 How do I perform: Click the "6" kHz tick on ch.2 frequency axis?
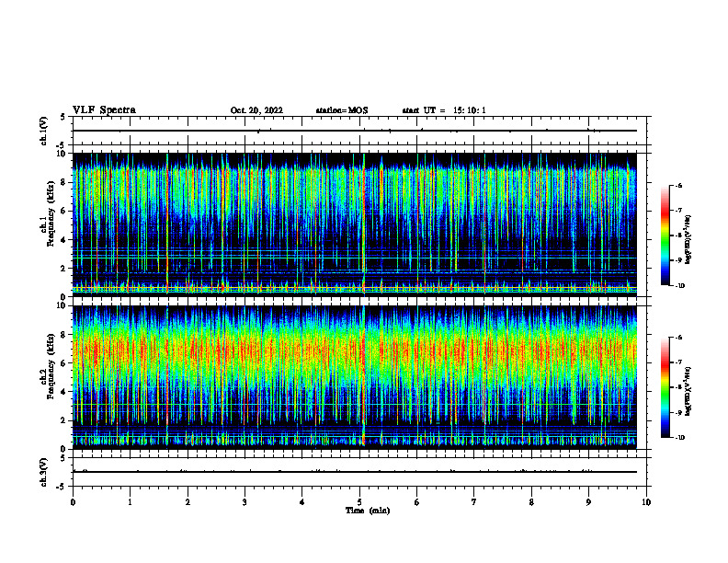(x=64, y=363)
